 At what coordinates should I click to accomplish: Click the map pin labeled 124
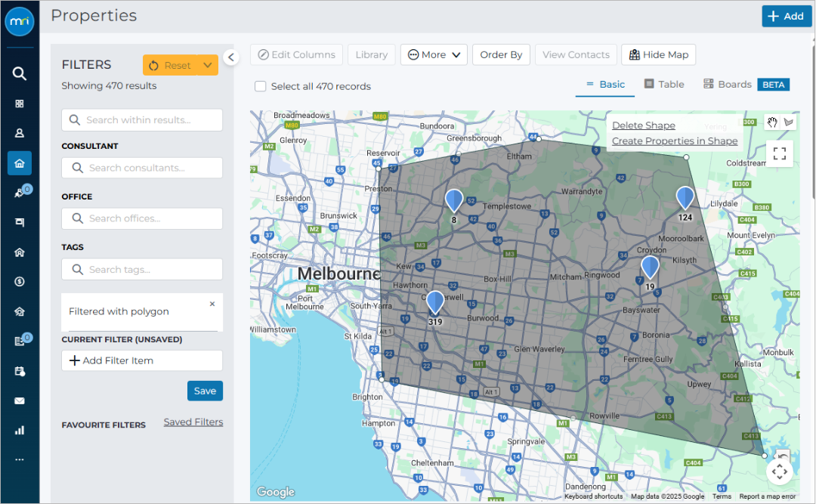click(685, 199)
